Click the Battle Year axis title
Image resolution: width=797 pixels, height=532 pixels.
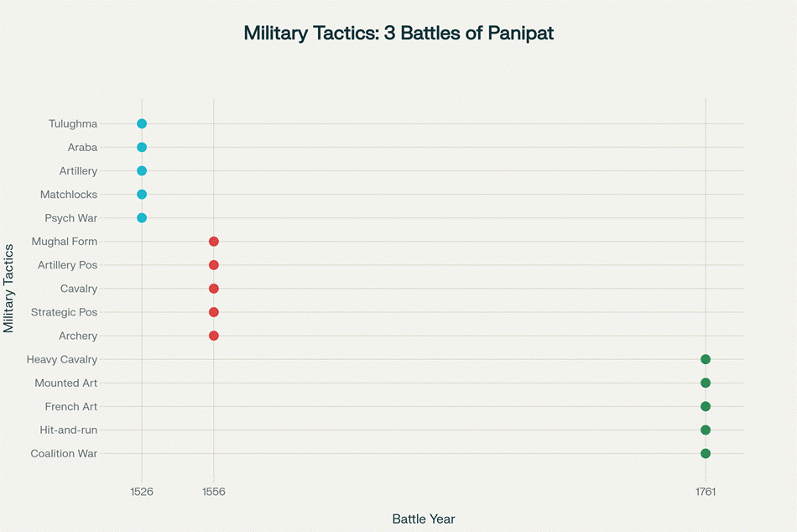coord(424,519)
